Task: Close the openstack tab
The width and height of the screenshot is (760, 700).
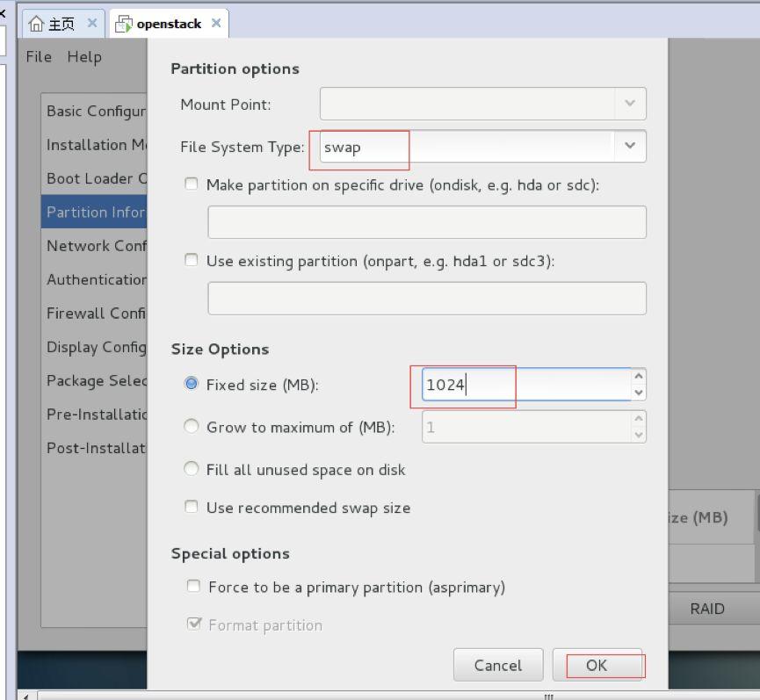Action: click(216, 24)
